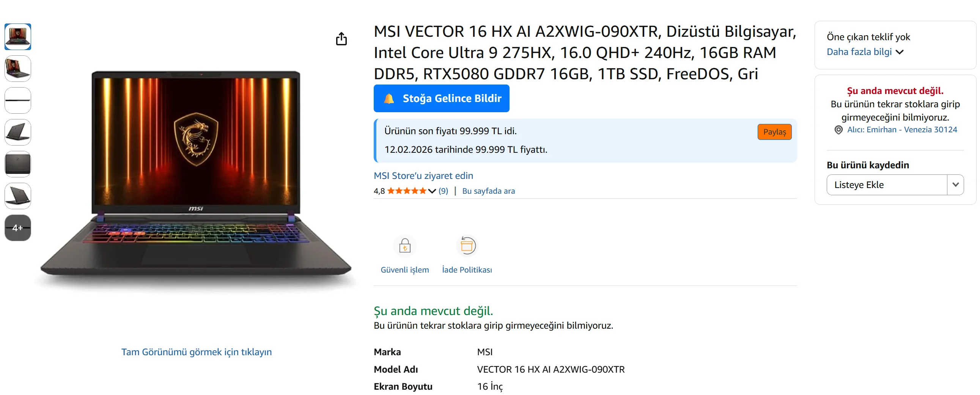Click the bell icon in Stoğa Gelince Bildir
980x395 pixels.
[x=389, y=99]
